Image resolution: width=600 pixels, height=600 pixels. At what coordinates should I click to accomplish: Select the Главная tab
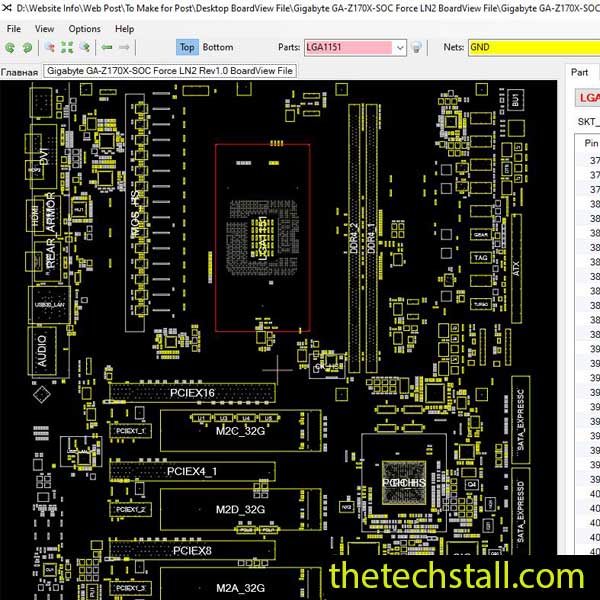(x=20, y=72)
